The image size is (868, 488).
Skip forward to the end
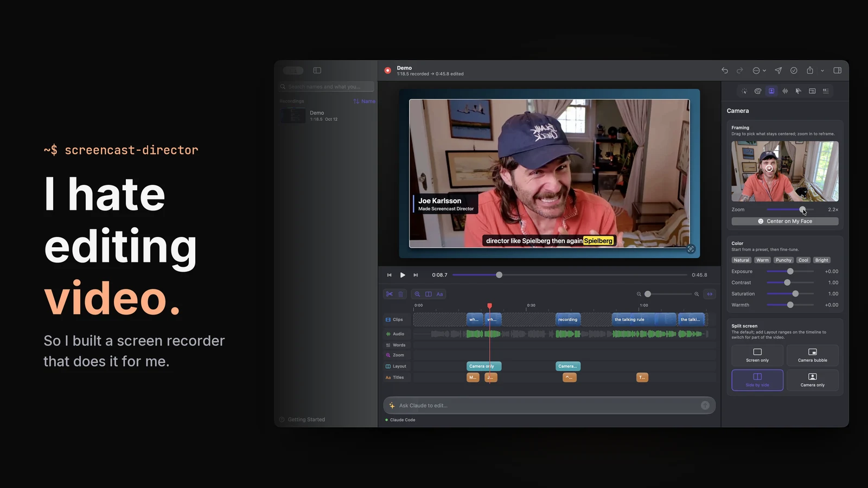(x=416, y=275)
